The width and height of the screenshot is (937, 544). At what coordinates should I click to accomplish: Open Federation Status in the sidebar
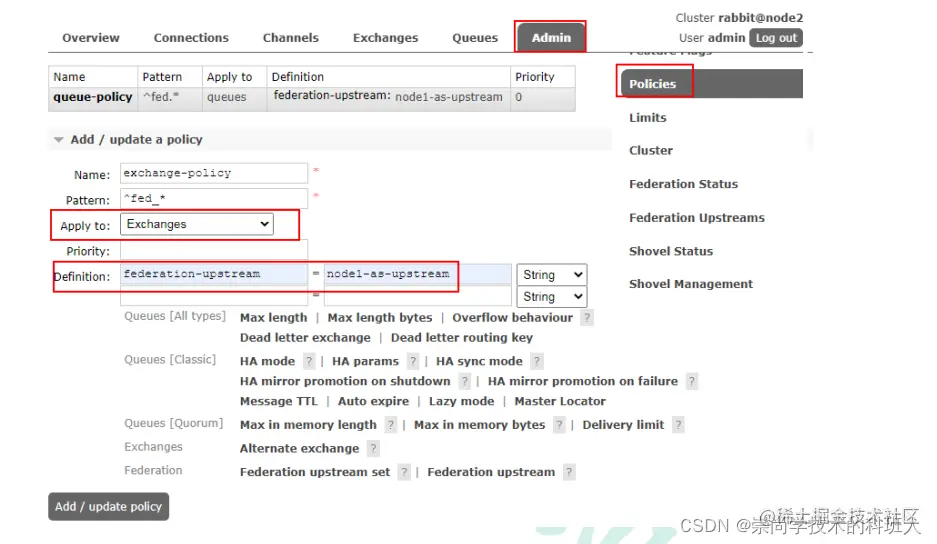[683, 184]
